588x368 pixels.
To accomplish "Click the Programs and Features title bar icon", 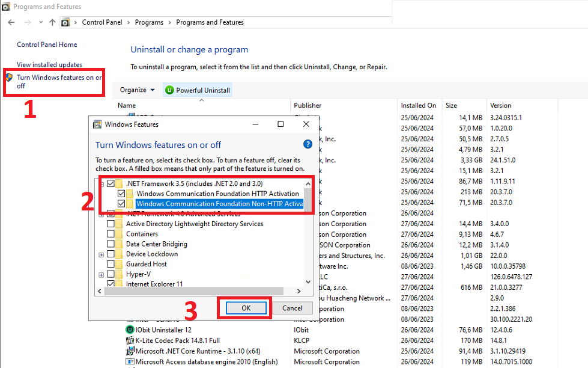I will tap(5, 7).
